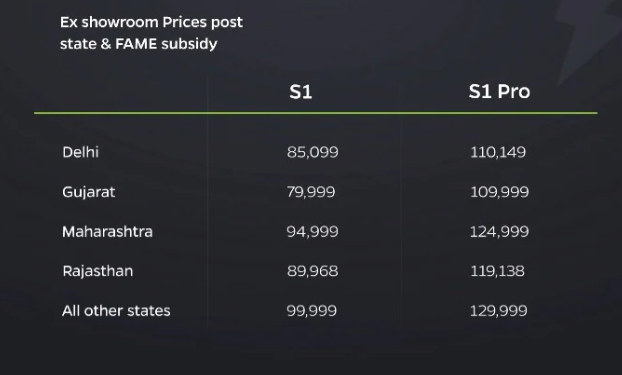Click Rajasthan S1 price 89,968
The image size is (622, 375).
[x=313, y=271]
